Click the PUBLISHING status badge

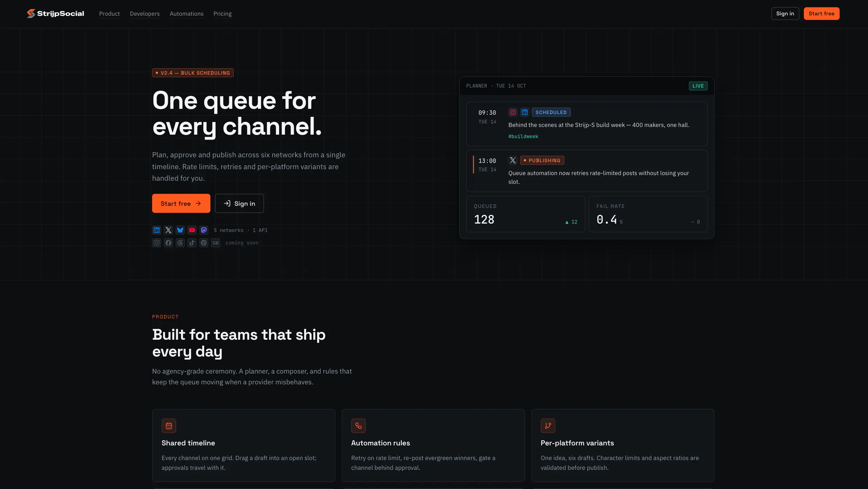pyautogui.click(x=542, y=160)
